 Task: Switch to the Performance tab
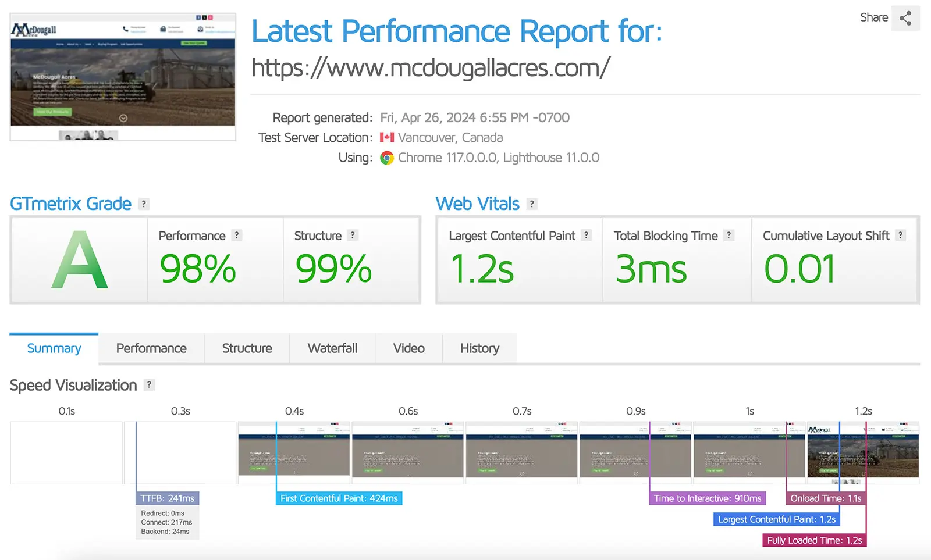coord(151,348)
